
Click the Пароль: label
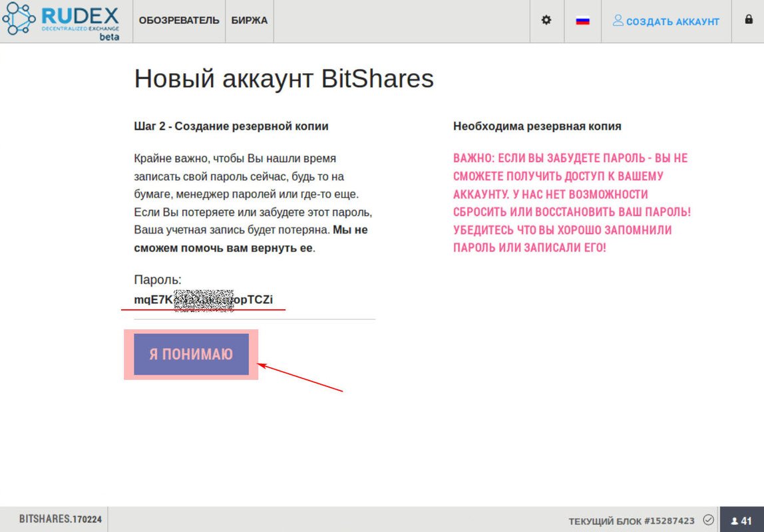157,279
